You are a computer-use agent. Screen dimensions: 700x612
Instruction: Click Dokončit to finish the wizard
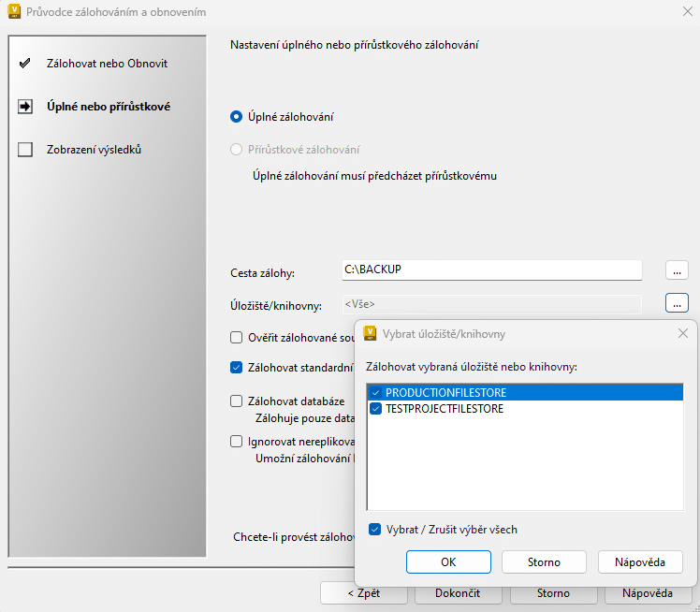tap(458, 593)
